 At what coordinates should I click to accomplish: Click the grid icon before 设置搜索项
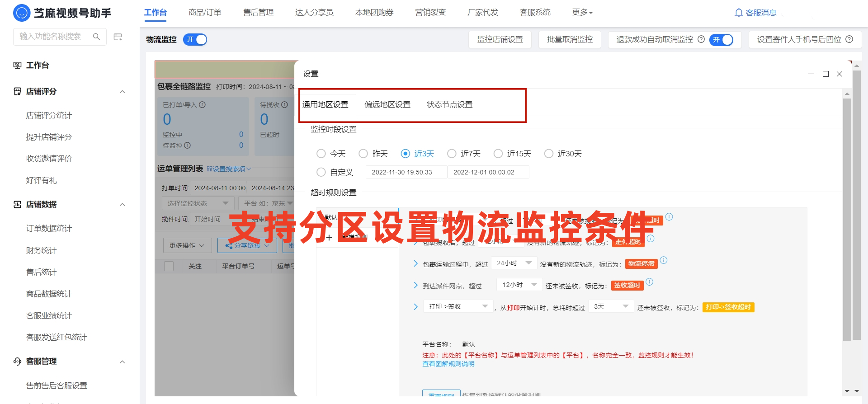click(209, 169)
